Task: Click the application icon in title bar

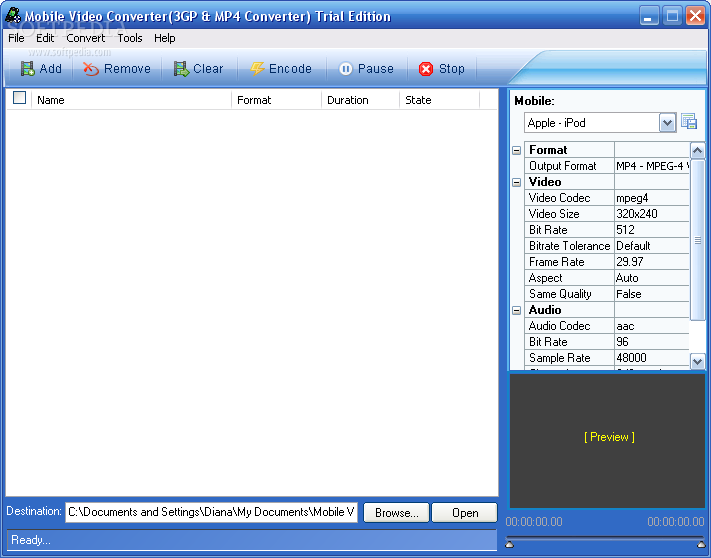Action: click(13, 15)
